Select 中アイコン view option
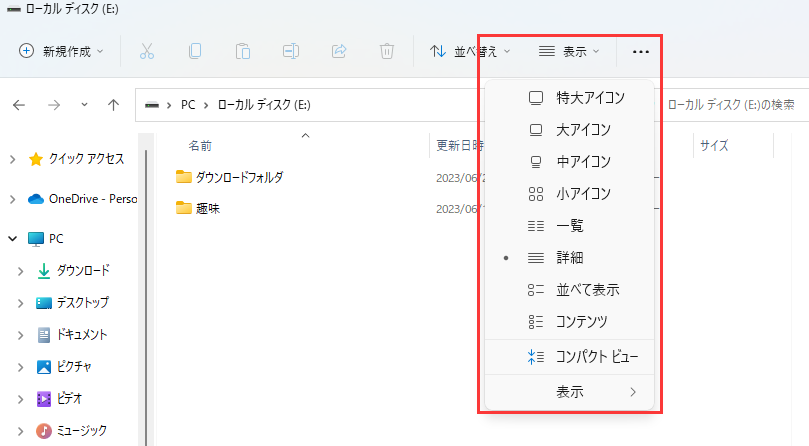Viewport: 809px width, 446px height. (x=570, y=162)
